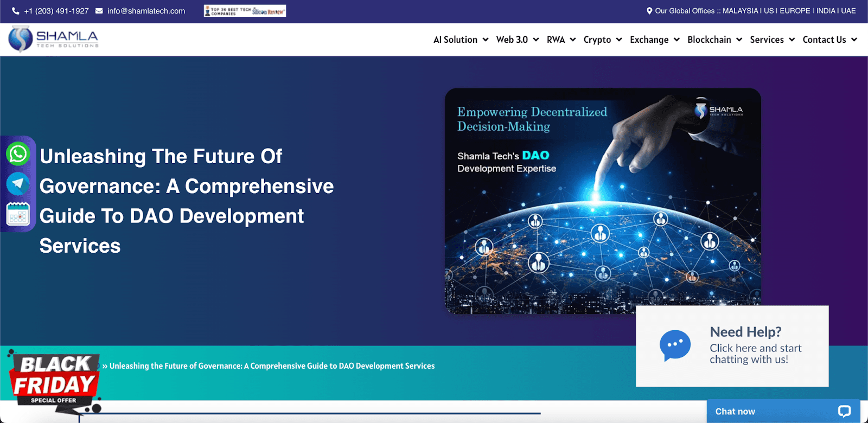Open the Web 3.0 menu item
Screen dimensions: 868x423
pyautogui.click(x=512, y=40)
